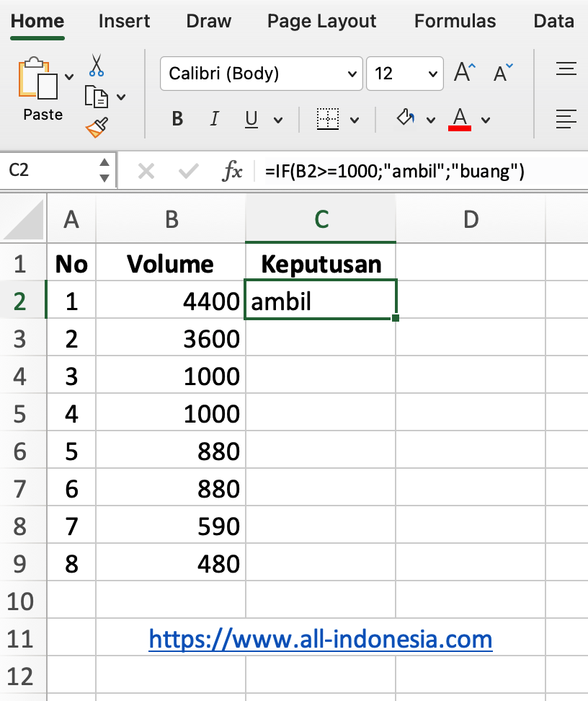Viewport: 588px width, 701px height.
Task: Select the Format Painter brush icon
Action: (x=97, y=127)
